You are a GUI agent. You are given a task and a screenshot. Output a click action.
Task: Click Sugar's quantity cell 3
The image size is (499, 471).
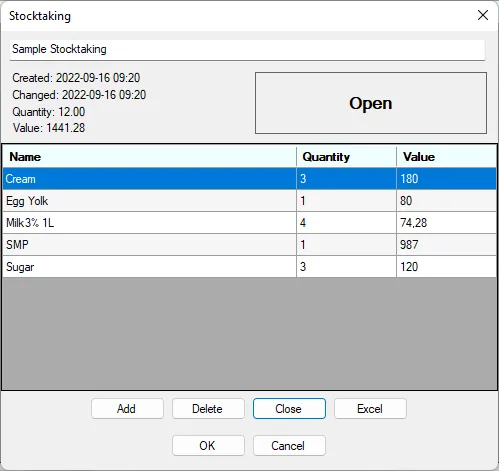(346, 267)
